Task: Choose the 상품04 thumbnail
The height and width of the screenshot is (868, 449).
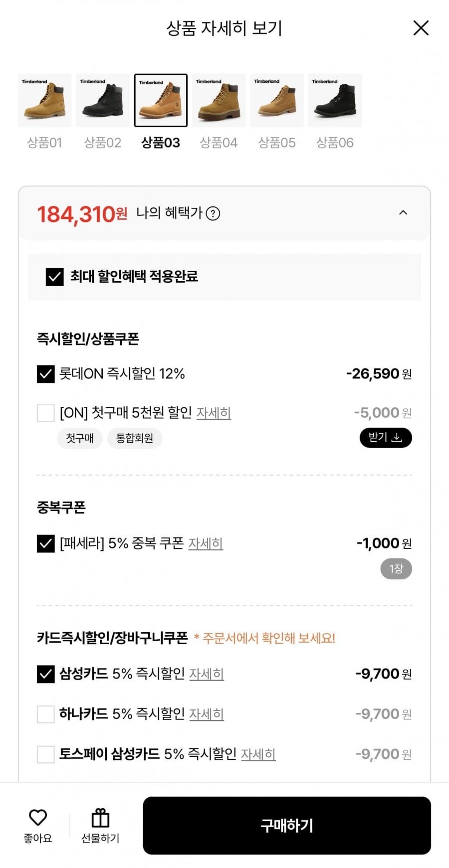Action: [x=219, y=100]
